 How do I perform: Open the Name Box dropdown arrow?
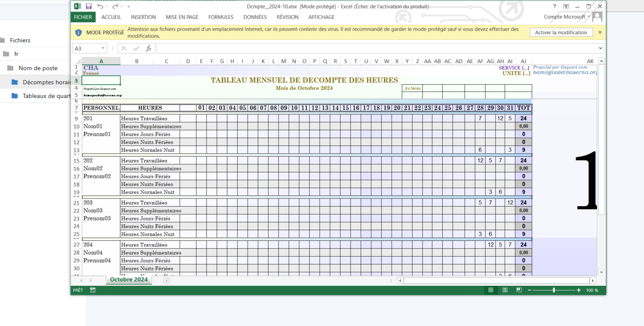tap(103, 48)
